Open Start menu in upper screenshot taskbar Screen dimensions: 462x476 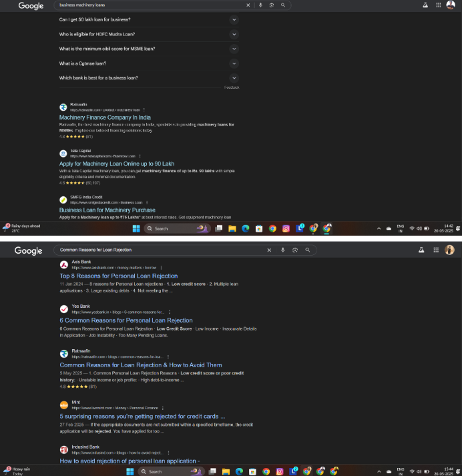(136, 228)
